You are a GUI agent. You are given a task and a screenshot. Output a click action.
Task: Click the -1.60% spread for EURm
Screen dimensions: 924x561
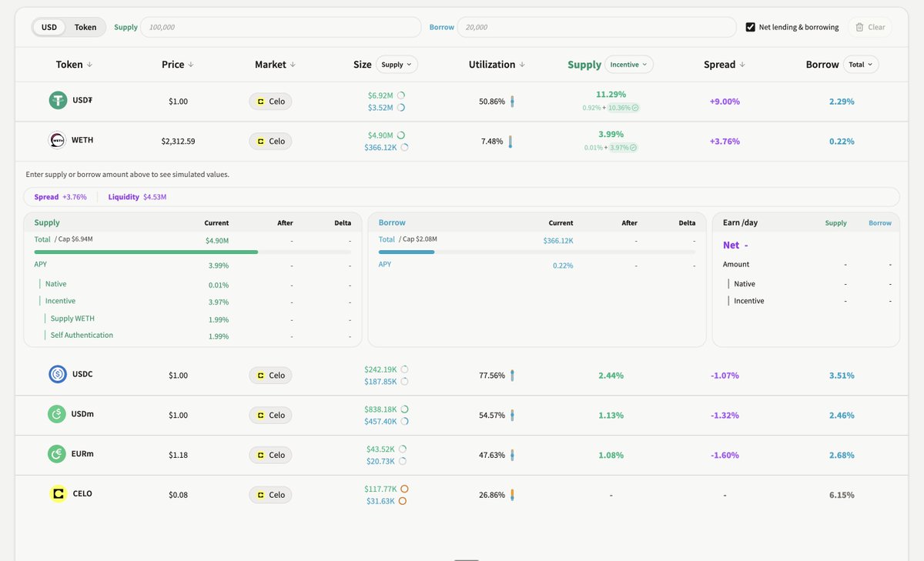pyautogui.click(x=725, y=455)
